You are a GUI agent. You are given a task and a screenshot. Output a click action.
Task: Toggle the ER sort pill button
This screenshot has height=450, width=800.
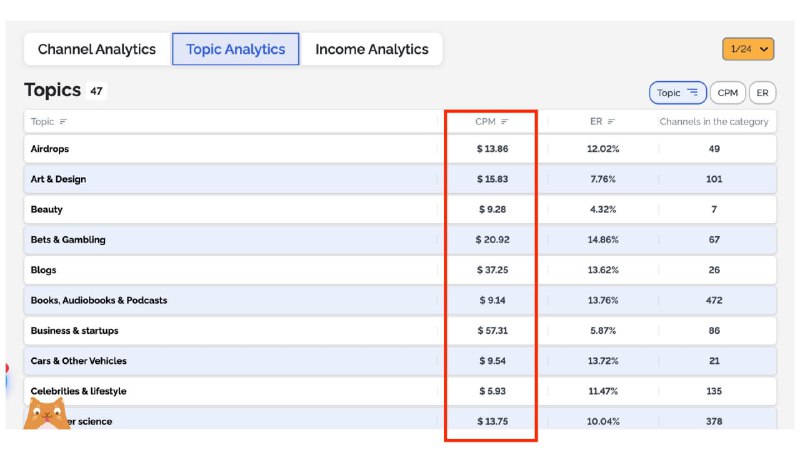pos(762,93)
